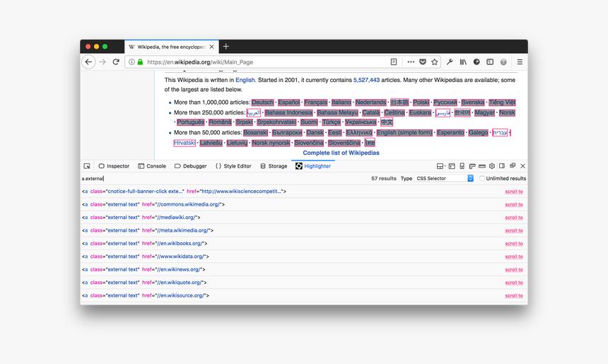Bookmark this page with the star

point(434,62)
